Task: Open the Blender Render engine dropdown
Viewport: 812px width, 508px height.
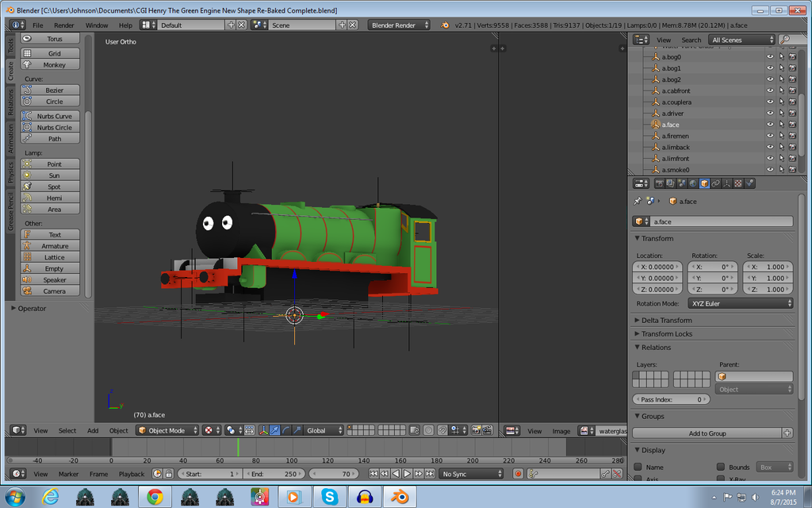Action: (x=399, y=25)
